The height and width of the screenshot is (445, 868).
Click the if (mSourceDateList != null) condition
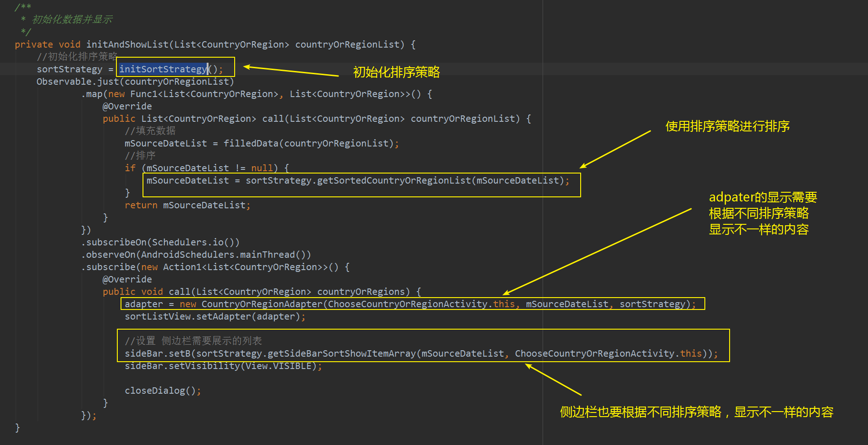[207, 168]
